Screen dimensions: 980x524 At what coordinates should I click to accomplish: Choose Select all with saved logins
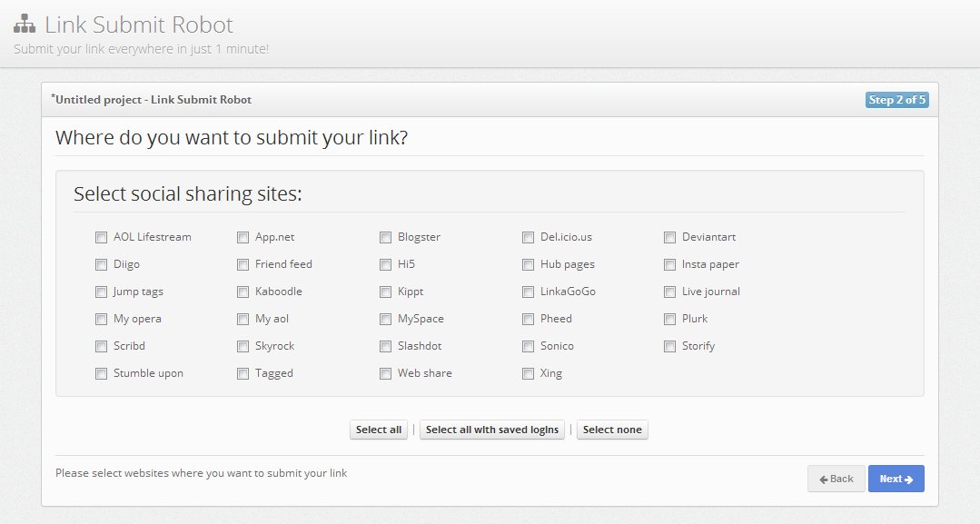492,430
